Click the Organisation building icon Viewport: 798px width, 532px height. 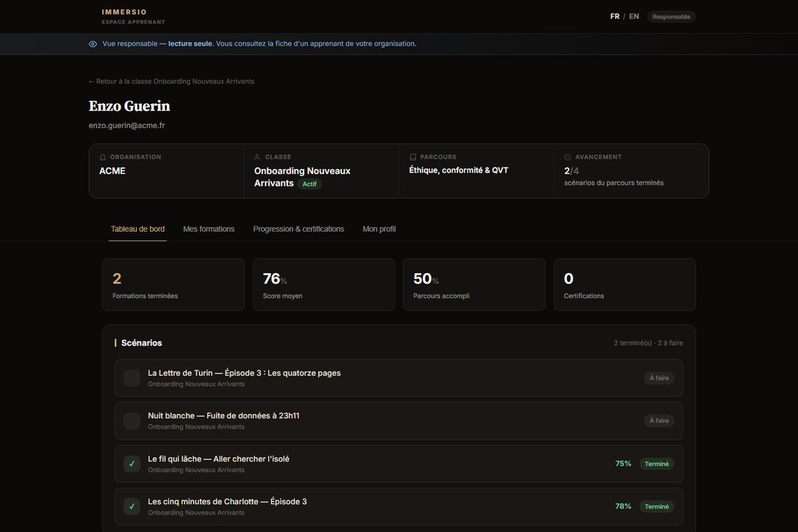point(103,157)
